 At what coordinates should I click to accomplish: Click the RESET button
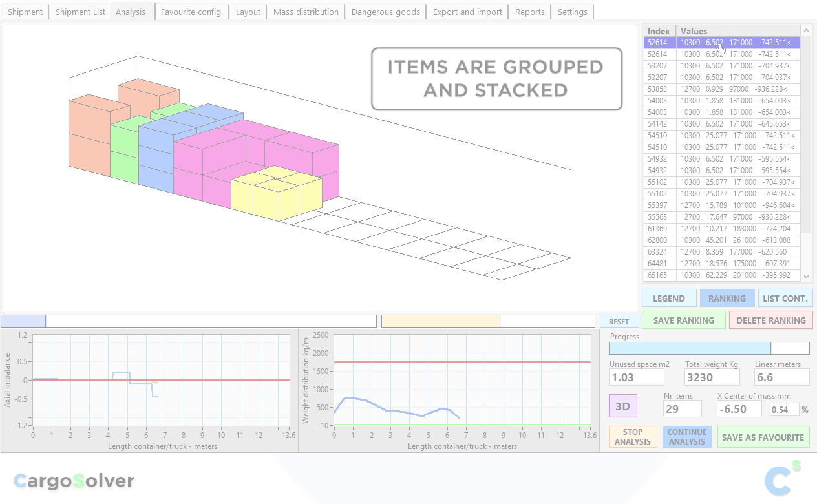click(618, 321)
